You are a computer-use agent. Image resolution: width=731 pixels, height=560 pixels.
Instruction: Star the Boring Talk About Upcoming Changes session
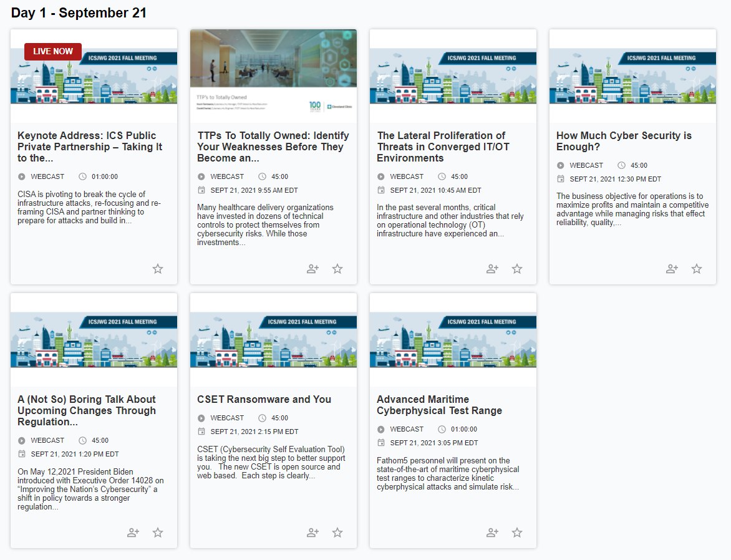click(x=158, y=533)
